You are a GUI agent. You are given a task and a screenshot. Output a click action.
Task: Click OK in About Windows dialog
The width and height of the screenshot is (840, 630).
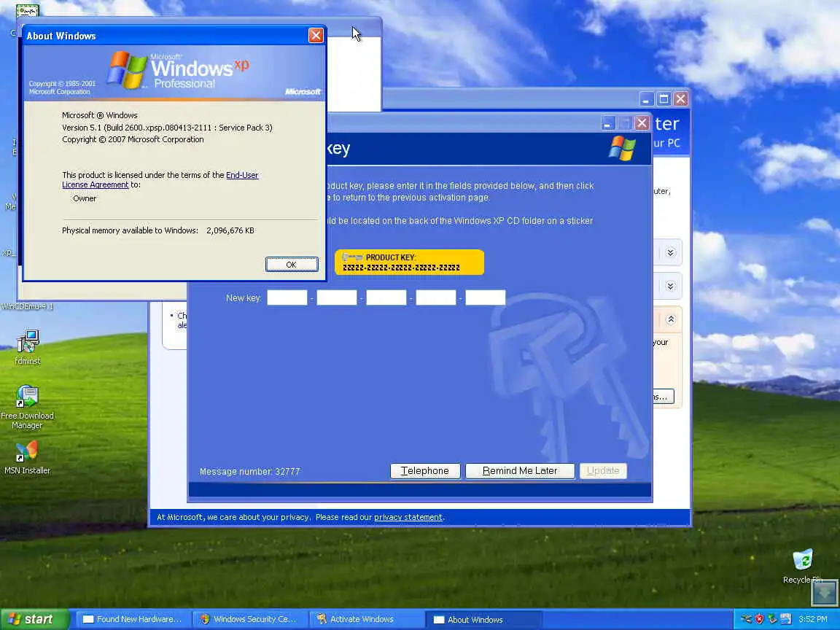pyautogui.click(x=292, y=265)
